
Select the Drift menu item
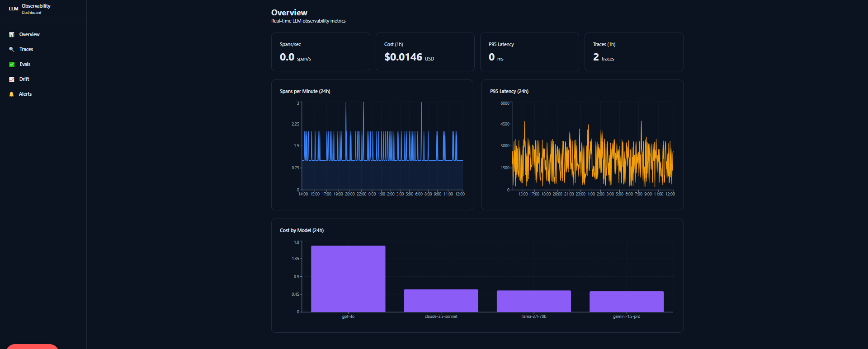tap(43, 79)
